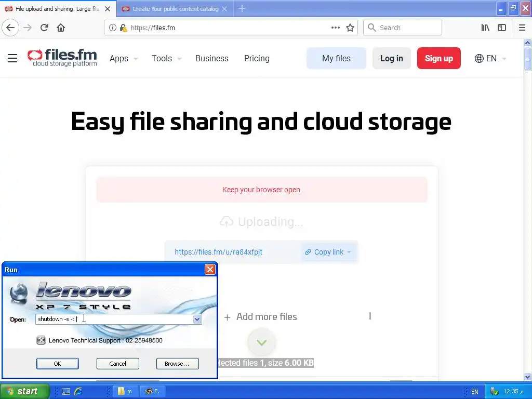Open the Firefox library icon
The height and width of the screenshot is (399, 532).
(485, 28)
